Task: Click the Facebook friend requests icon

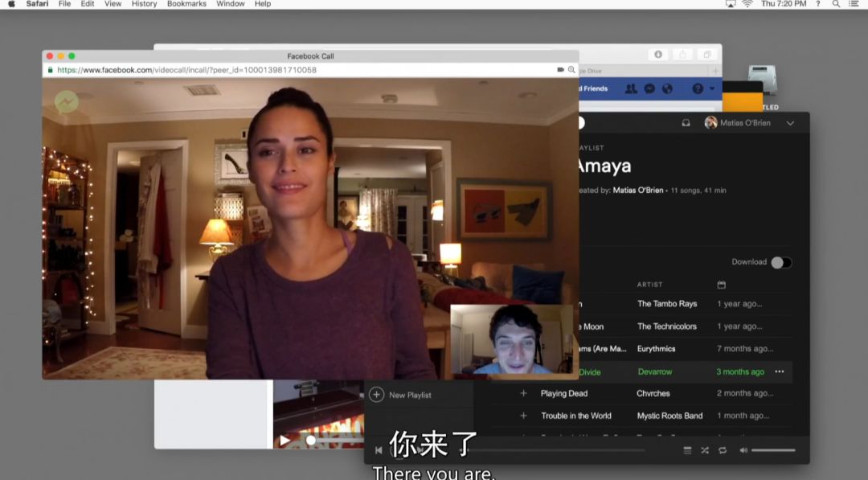Action: [x=631, y=88]
